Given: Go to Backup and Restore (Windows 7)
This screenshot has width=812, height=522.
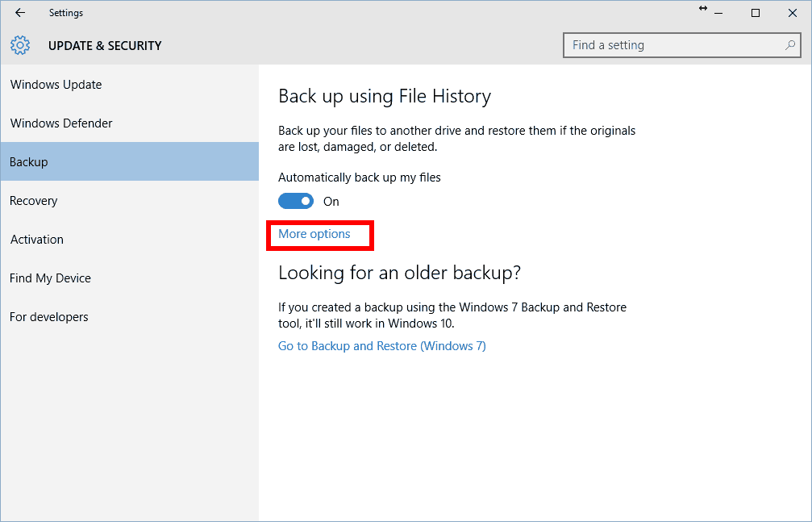Looking at the screenshot, I should click(x=382, y=346).
